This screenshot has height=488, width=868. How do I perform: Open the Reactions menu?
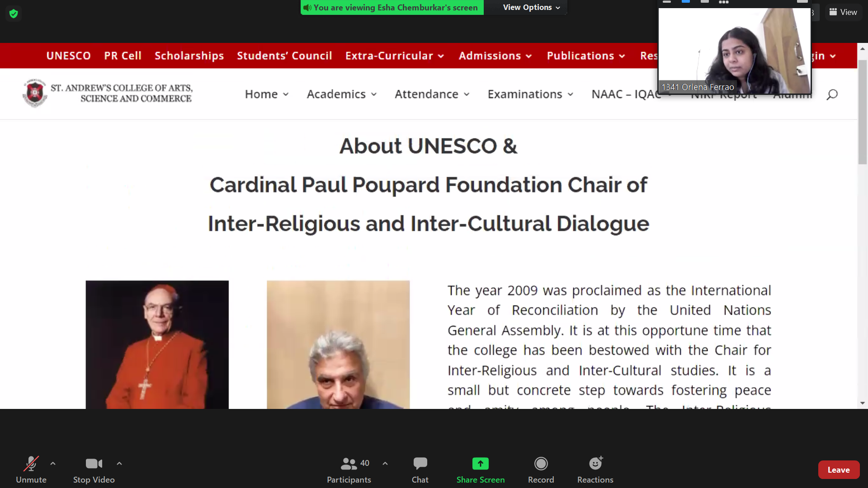pos(595,470)
